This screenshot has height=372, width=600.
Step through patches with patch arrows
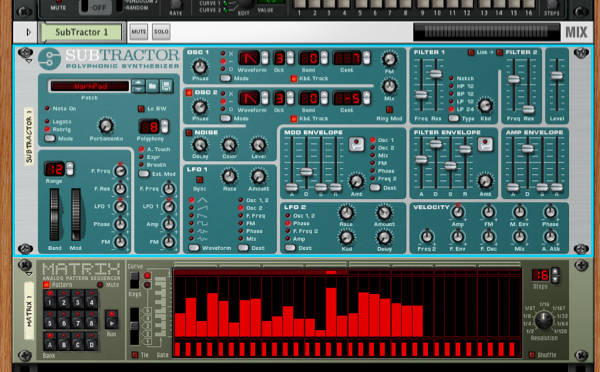(x=138, y=86)
